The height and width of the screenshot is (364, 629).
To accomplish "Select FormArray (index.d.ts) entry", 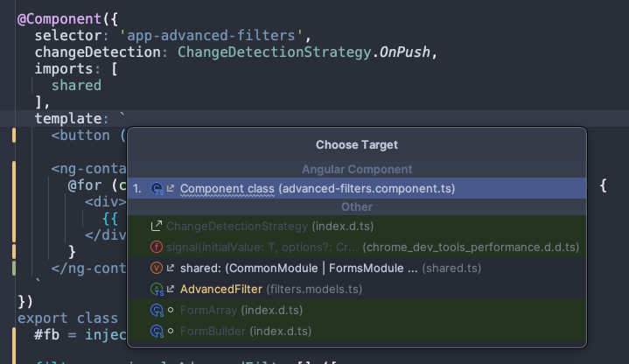I will [x=357, y=310].
